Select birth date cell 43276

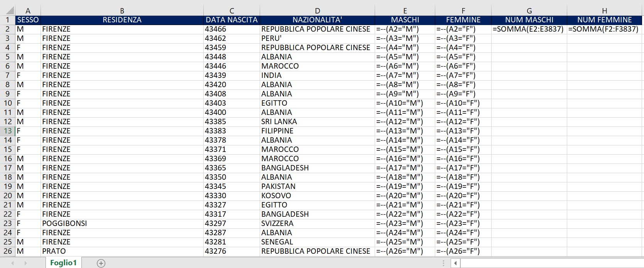point(232,251)
